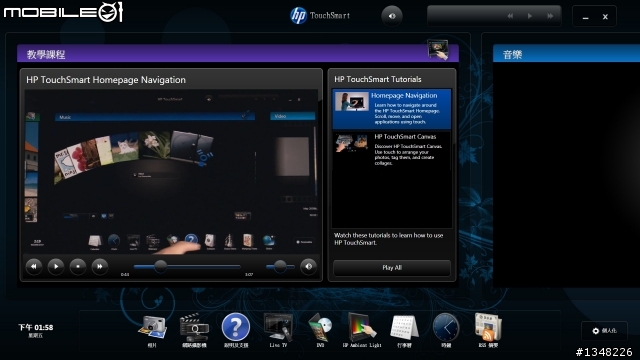Click the Homepage Navigation tutorial thumbnail
The height and width of the screenshot is (360, 640).
pyautogui.click(x=352, y=101)
